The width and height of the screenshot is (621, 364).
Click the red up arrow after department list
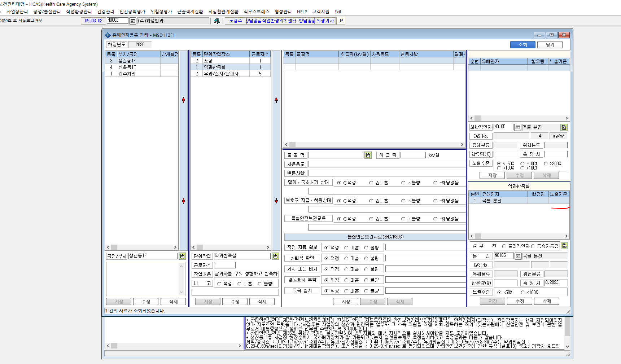tap(183, 100)
